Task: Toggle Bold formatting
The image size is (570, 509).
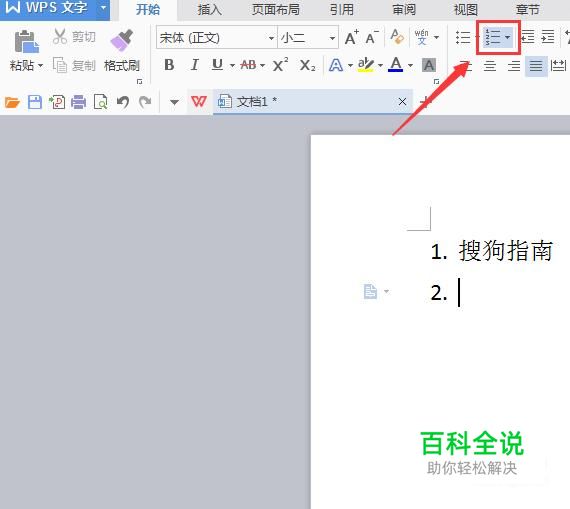Action: [169, 65]
